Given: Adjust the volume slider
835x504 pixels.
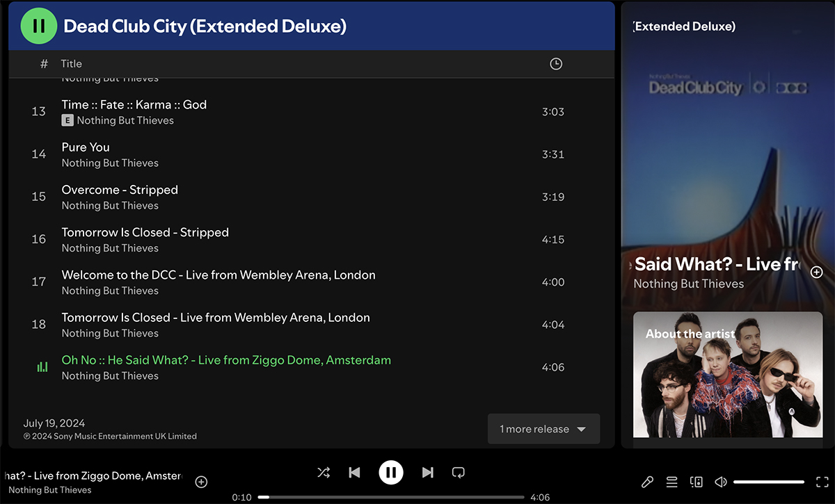Looking at the screenshot, I should pos(769,482).
